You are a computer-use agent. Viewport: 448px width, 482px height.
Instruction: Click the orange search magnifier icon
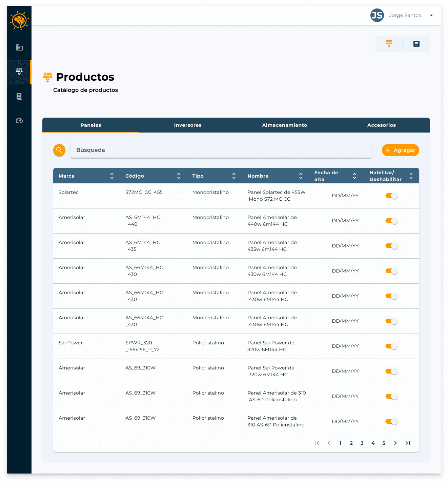click(59, 150)
